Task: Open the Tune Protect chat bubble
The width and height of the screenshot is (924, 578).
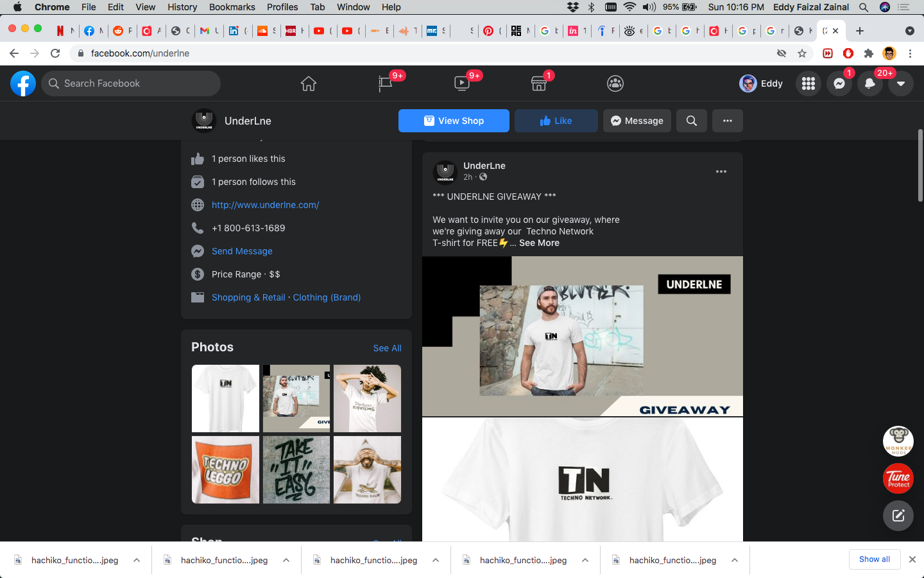Action: pyautogui.click(x=898, y=478)
